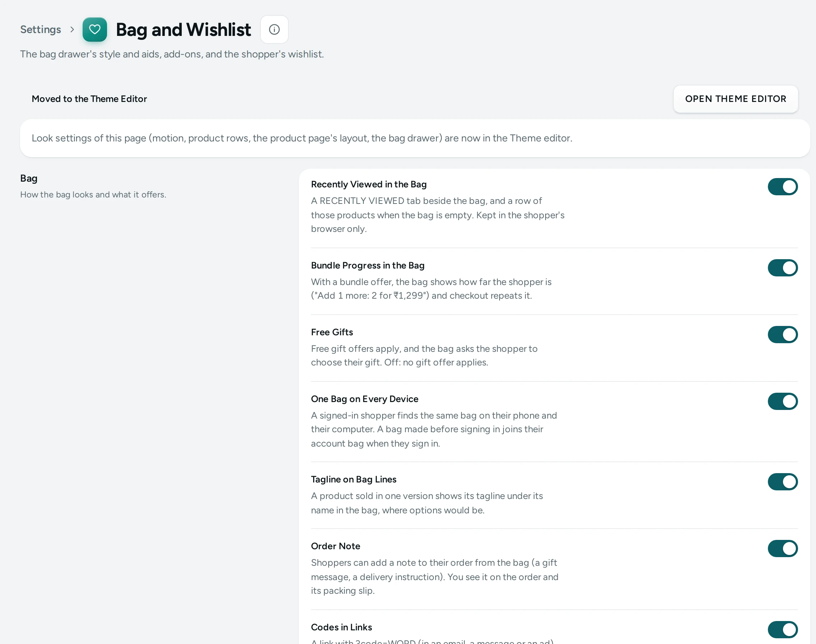This screenshot has height=644, width=816.
Task: Go back to Settings breadcrumb
Action: click(x=41, y=29)
